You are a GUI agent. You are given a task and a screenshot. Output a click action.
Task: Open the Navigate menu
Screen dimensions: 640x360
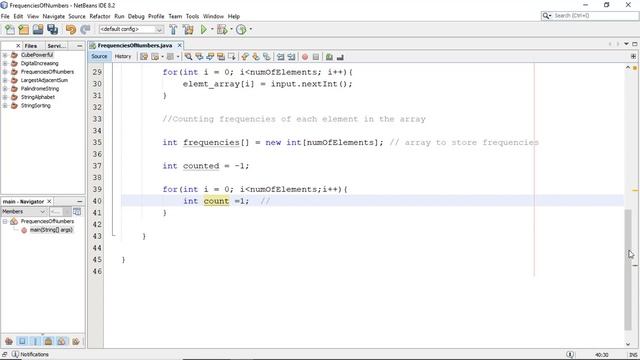(x=53, y=16)
